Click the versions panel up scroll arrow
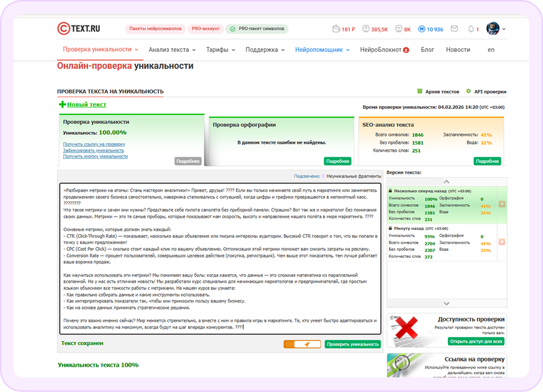This screenshot has height=392, width=543. (x=446, y=181)
